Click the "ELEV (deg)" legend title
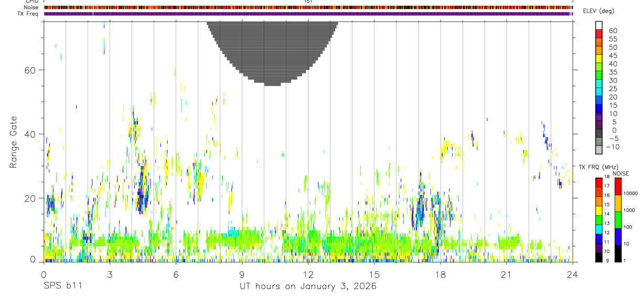644x297 pixels. pyautogui.click(x=598, y=11)
